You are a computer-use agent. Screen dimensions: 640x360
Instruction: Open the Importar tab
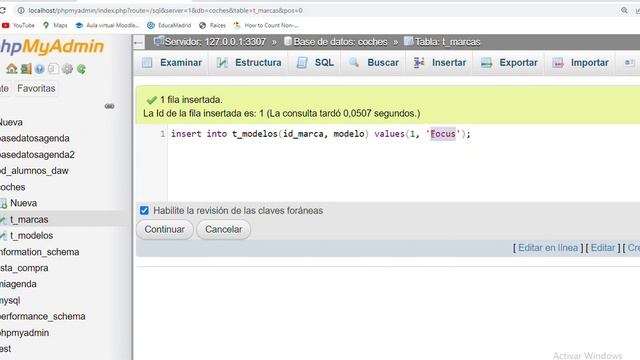click(x=580, y=63)
